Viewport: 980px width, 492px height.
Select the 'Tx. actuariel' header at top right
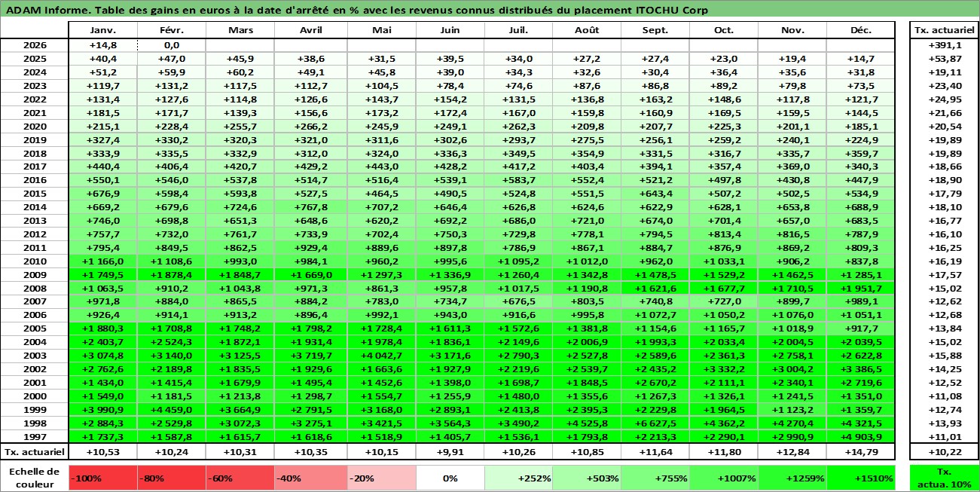pyautogui.click(x=944, y=30)
